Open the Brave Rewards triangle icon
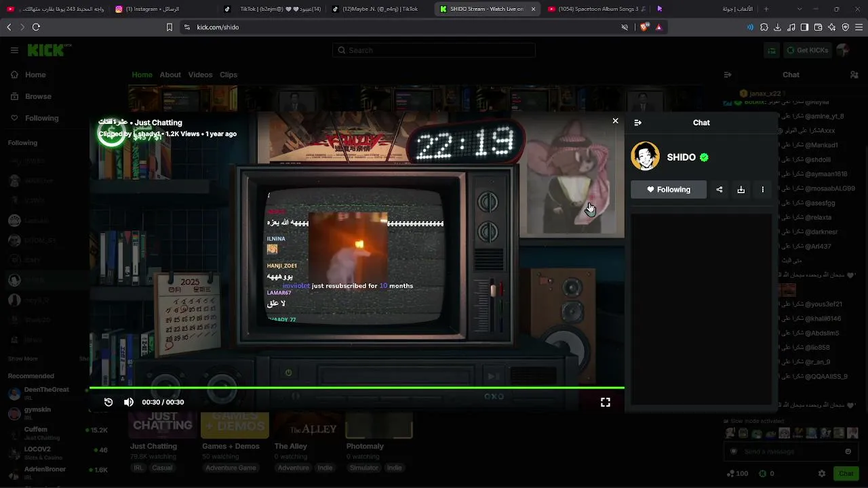Viewport: 868px width, 488px height. pyautogui.click(x=658, y=27)
